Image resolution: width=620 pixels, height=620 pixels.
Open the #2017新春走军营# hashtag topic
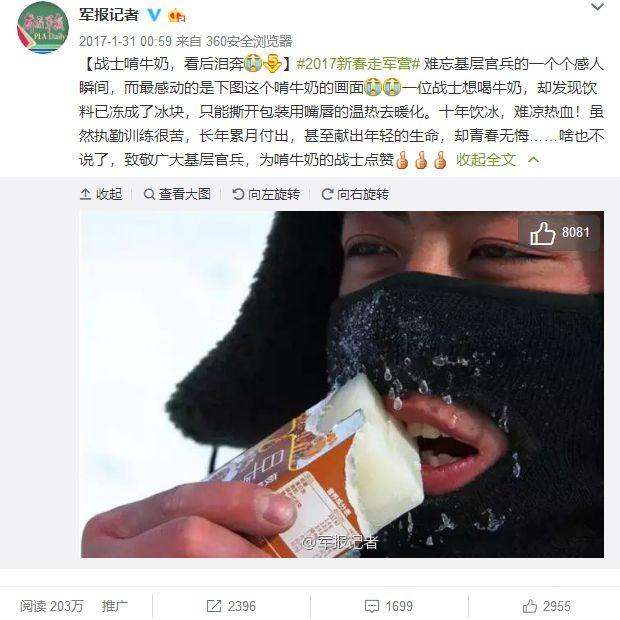[358, 63]
